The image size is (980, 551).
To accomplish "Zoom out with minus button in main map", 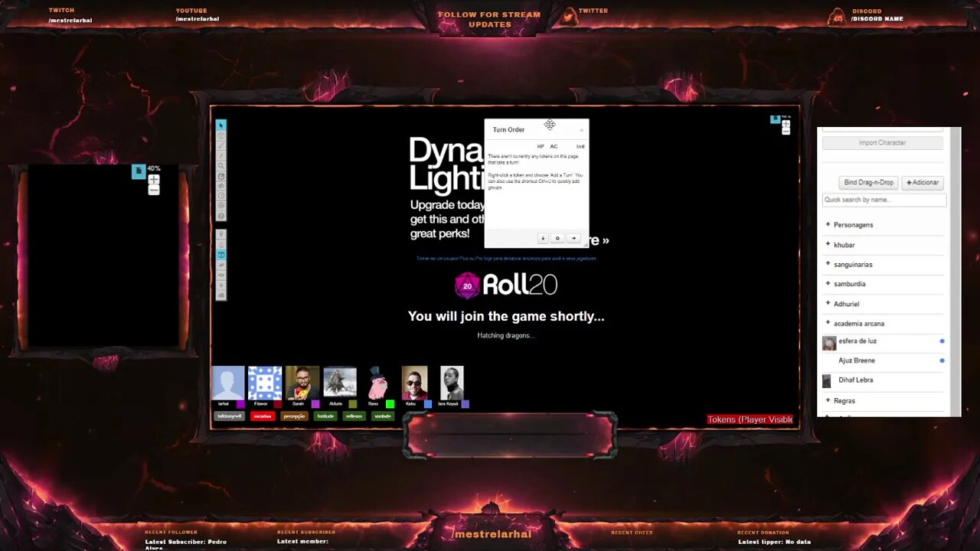I will [x=786, y=132].
